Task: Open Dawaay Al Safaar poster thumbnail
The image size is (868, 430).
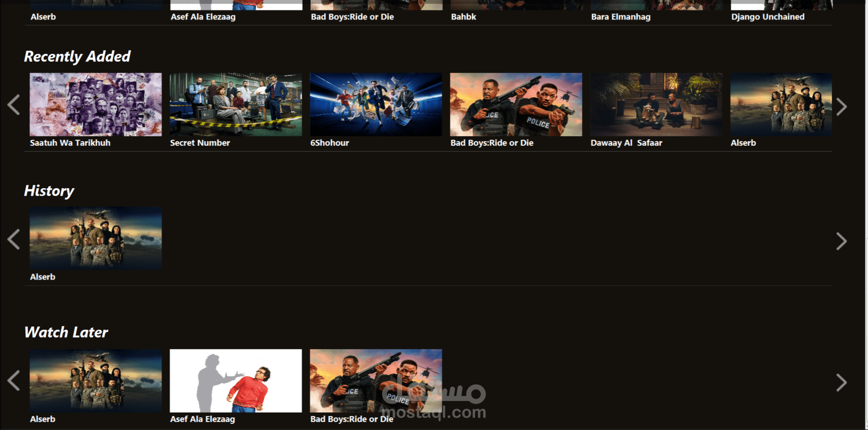Action: click(656, 104)
